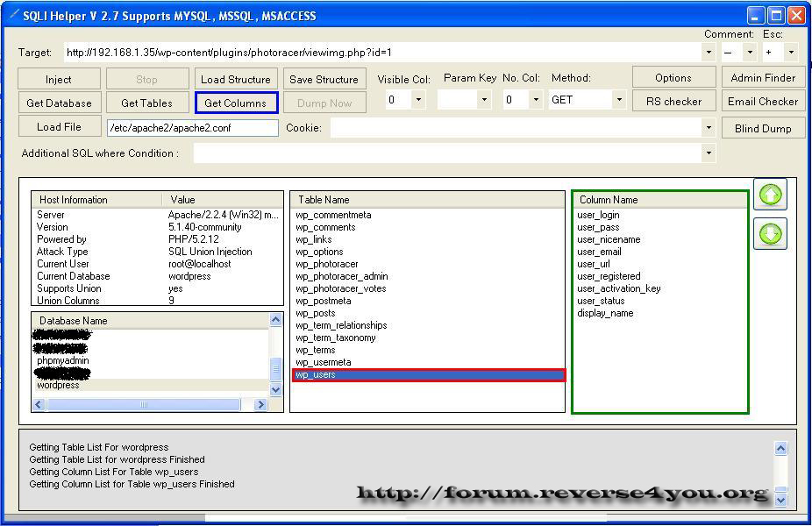812x526 pixels.
Task: Click the Target URL field
Action: [382, 53]
